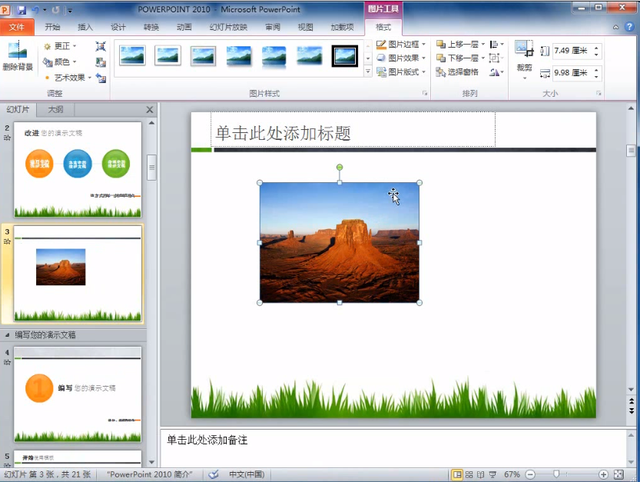Image resolution: width=640 pixels, height=482 pixels.
Task: Click the zoom in plus button
Action: pyautogui.click(x=603, y=474)
